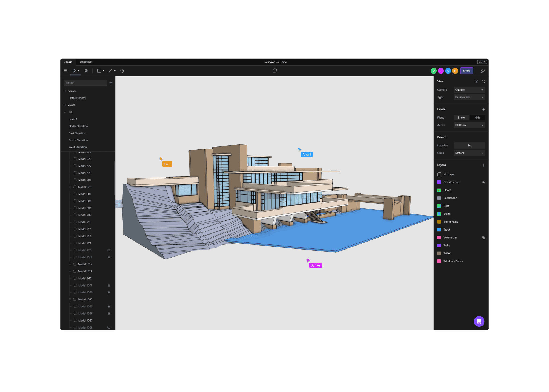Open the Units Meters dropdown
The width and height of the screenshot is (549, 392).
(x=469, y=153)
